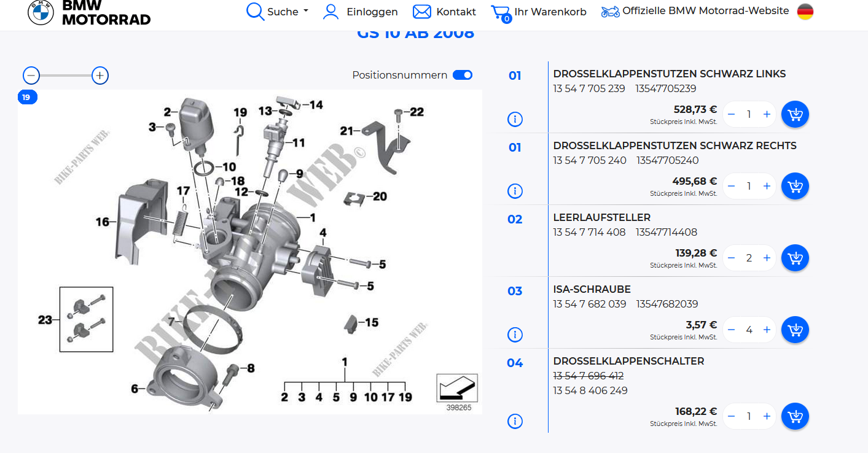Click position label 23 in diagram
This screenshot has height=453, width=868.
pyautogui.click(x=45, y=319)
